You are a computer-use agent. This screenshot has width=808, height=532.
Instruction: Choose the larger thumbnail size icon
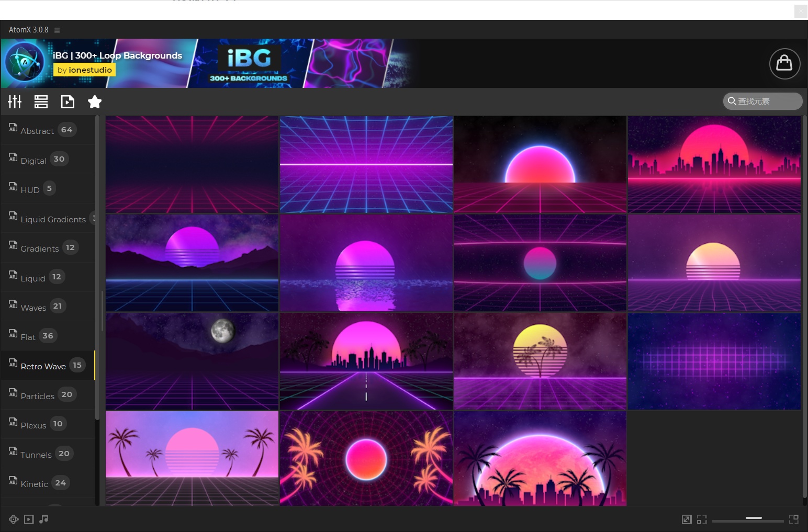tap(794, 519)
